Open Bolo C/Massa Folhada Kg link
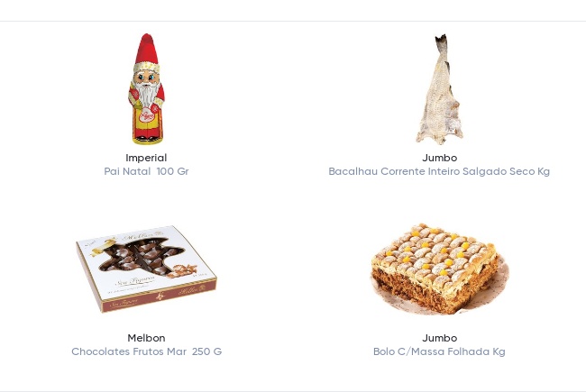The width and height of the screenshot is (586, 392). pos(439,351)
